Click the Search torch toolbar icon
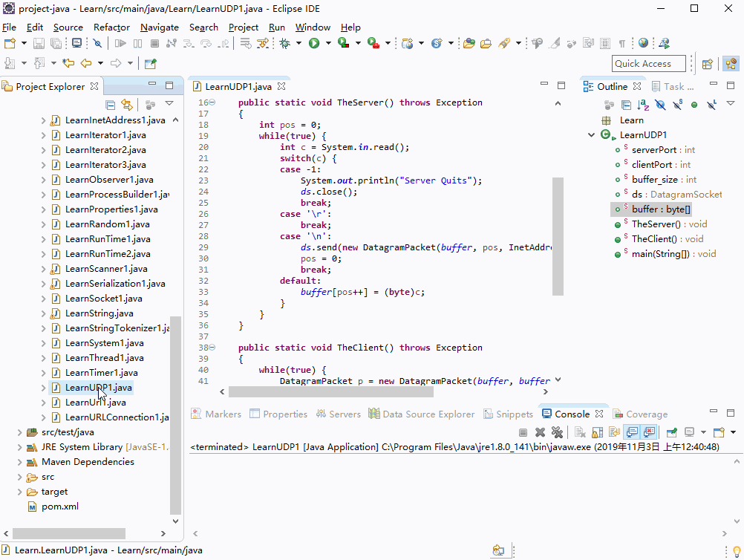Screen dimensions: 744x560 point(504,44)
